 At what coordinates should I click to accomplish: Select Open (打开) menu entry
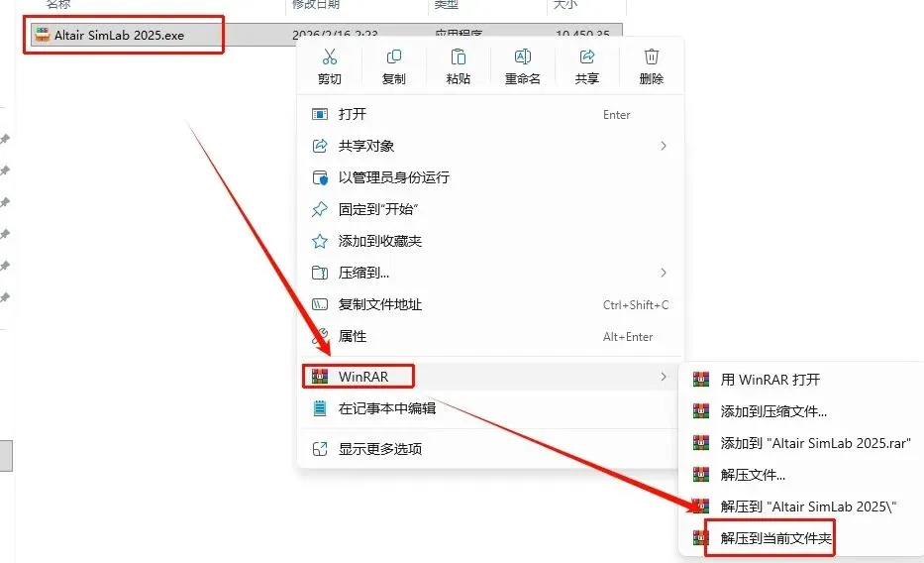pos(491,114)
